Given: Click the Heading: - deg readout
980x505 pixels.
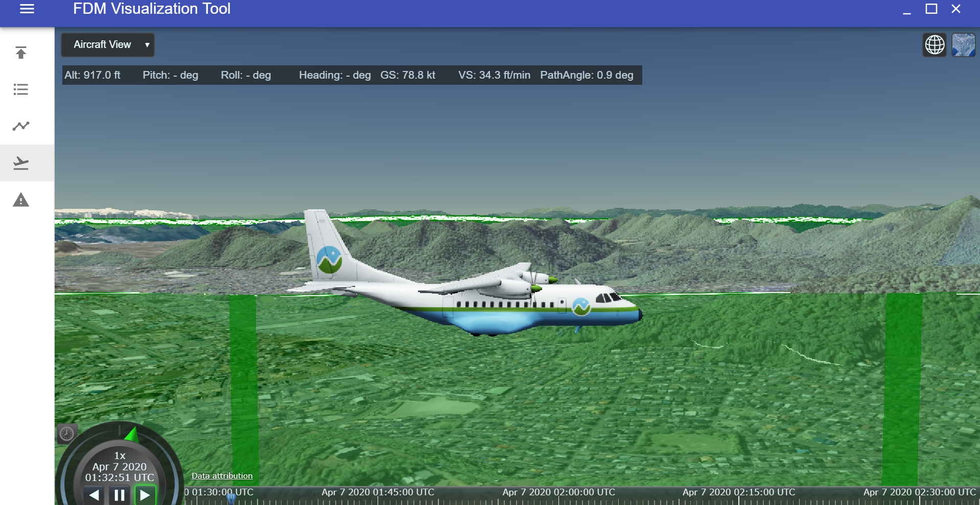Looking at the screenshot, I should [335, 75].
